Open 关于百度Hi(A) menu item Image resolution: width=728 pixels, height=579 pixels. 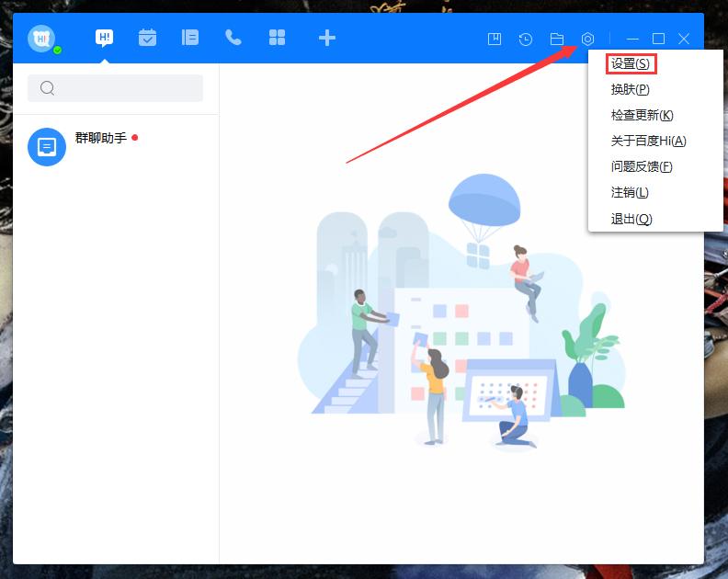(x=648, y=141)
